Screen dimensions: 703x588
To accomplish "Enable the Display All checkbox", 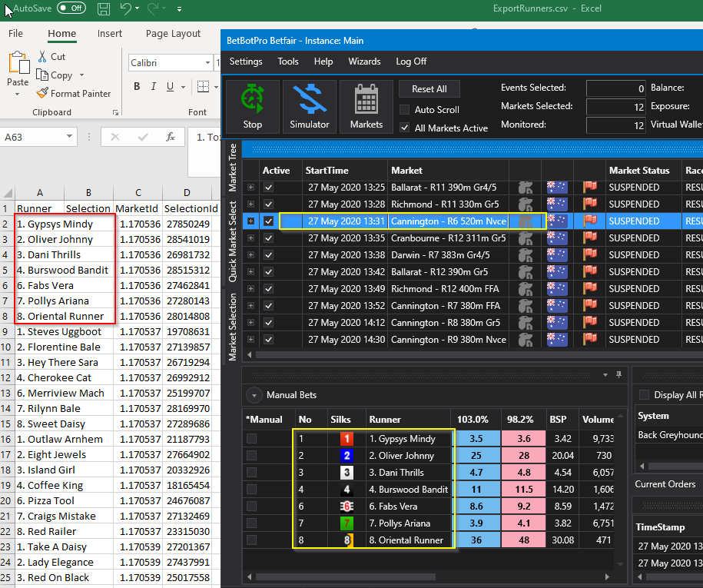I will click(645, 395).
